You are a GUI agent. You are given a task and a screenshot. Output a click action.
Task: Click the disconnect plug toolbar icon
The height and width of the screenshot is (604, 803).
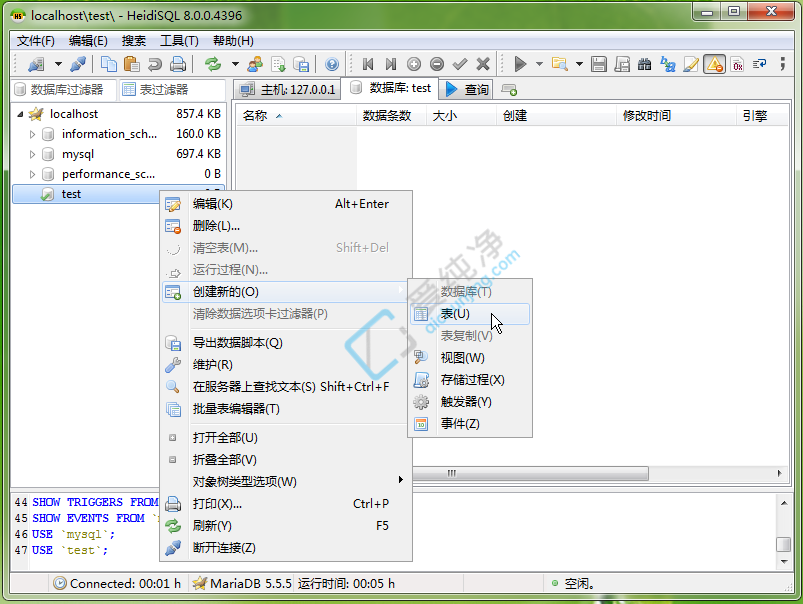(78, 64)
